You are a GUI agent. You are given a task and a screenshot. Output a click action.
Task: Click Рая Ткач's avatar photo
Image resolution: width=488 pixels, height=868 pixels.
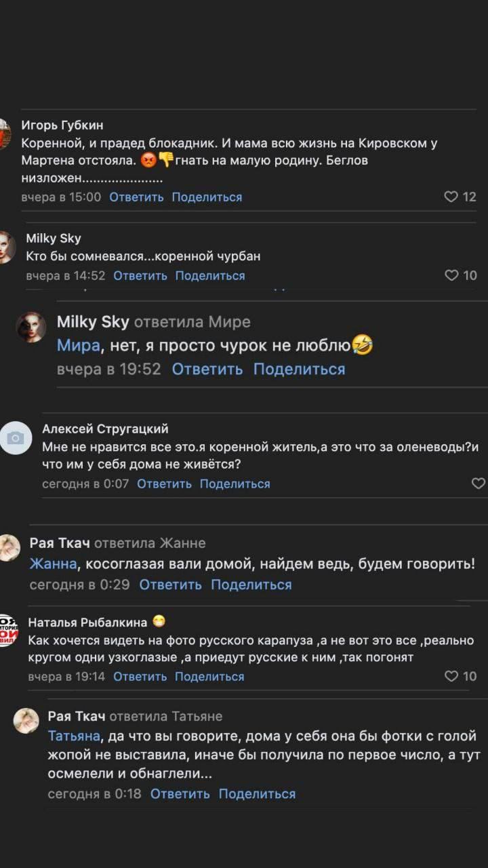pyautogui.click(x=9, y=546)
